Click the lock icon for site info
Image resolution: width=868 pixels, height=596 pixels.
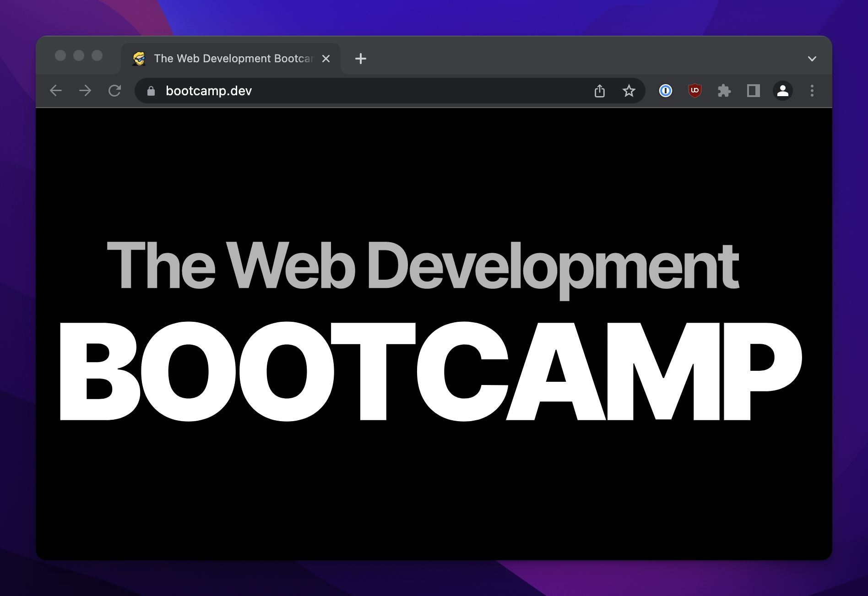[x=151, y=91]
